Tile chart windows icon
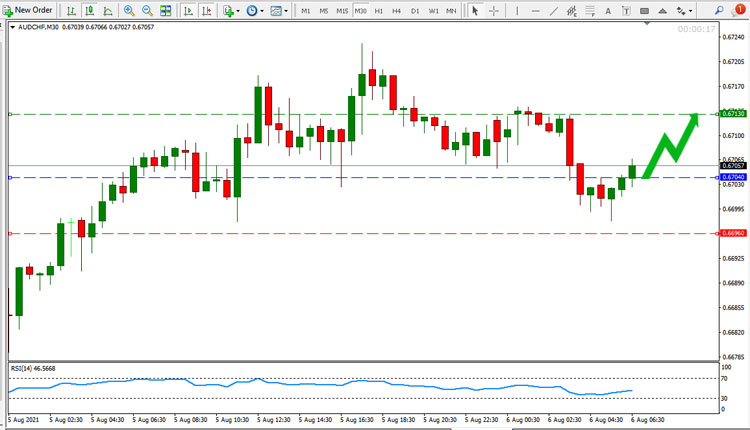 (165, 11)
